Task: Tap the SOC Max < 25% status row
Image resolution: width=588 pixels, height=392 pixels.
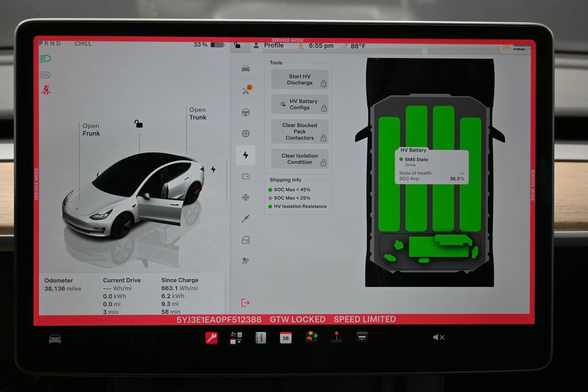Action: [x=289, y=198]
